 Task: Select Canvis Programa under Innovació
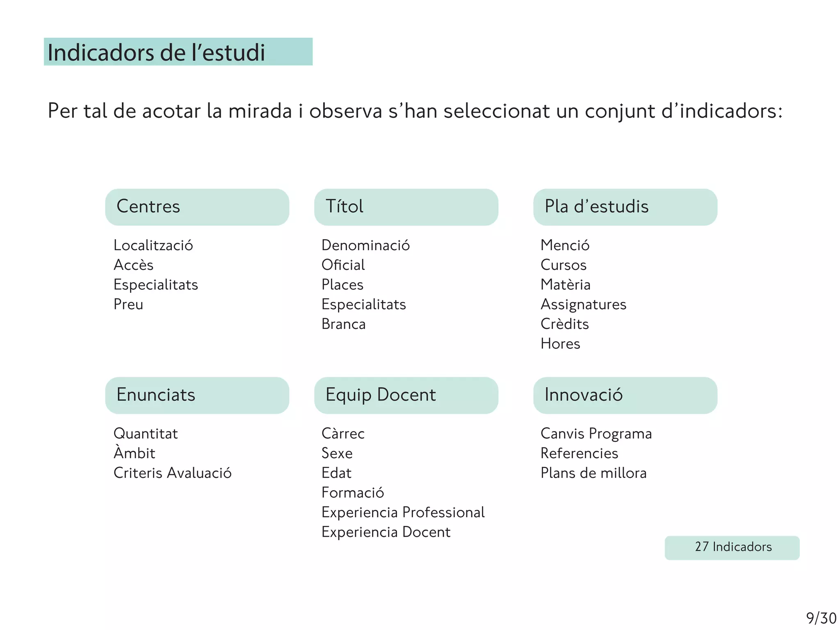[x=596, y=434]
